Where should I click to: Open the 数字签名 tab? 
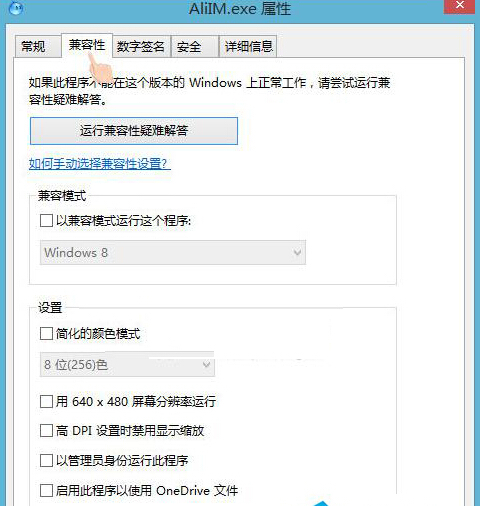tap(141, 46)
